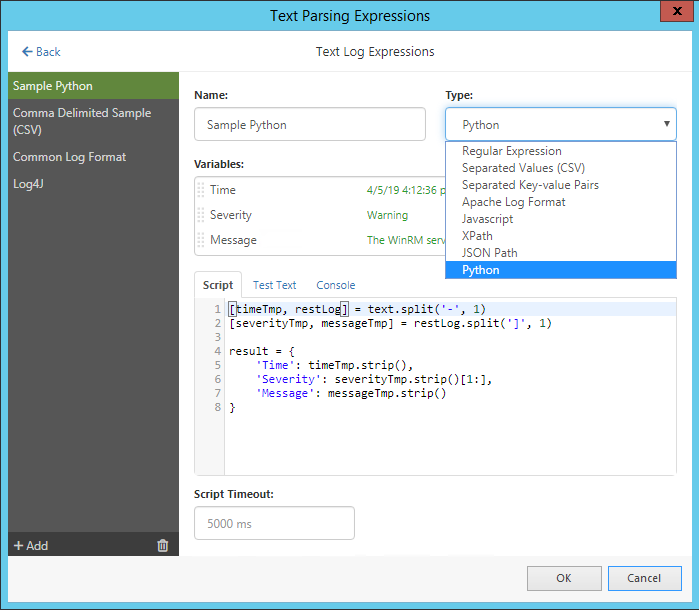Viewport: 699px width, 610px height.
Task: Collapse the Type dropdown arrow
Action: click(x=666, y=124)
